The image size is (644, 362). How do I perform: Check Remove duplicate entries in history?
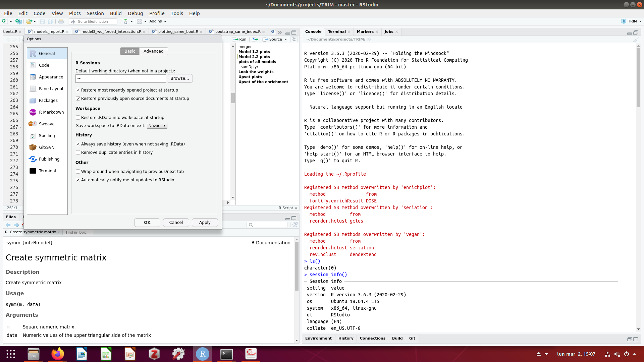tap(78, 152)
